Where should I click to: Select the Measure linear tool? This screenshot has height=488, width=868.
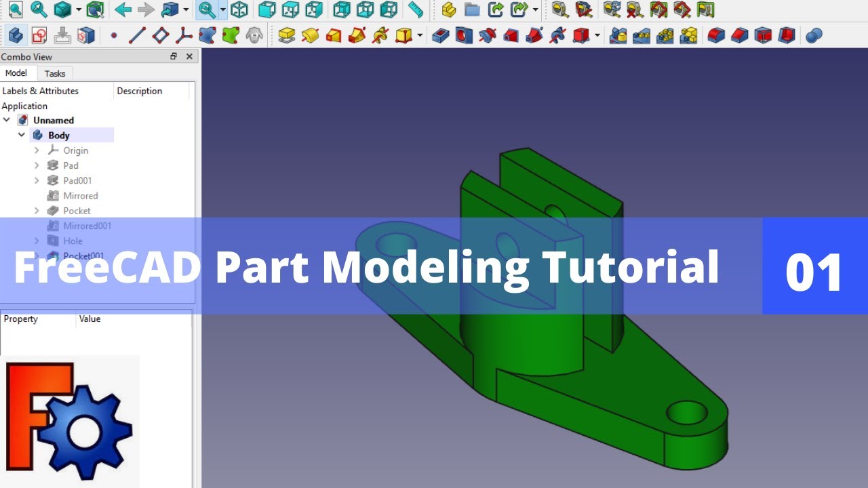(559, 9)
